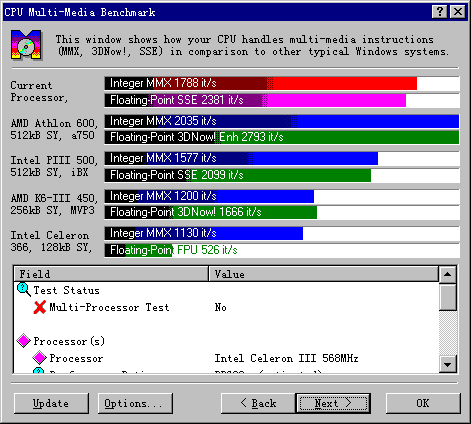Image resolution: width=471 pixels, height=424 pixels.
Task: Click the CD multimedia benchmark logo icon
Action: (x=26, y=45)
